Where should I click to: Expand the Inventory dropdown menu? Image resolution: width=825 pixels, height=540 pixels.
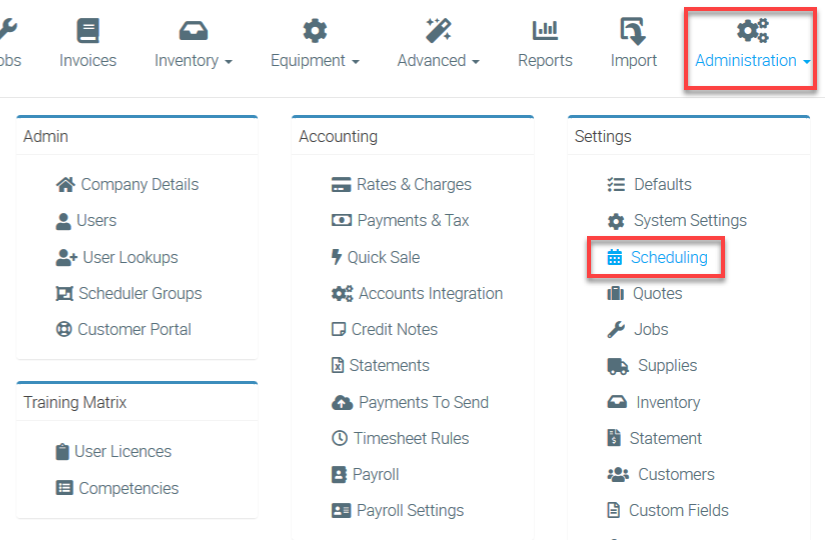193,60
